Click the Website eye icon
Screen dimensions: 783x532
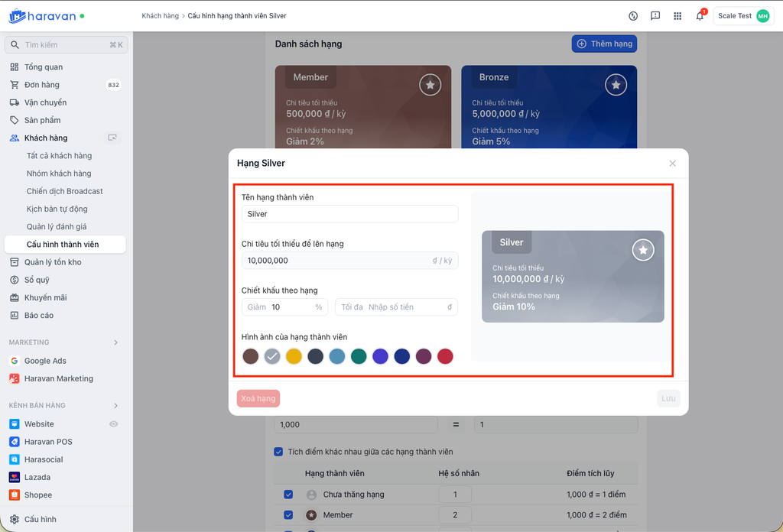coord(114,424)
